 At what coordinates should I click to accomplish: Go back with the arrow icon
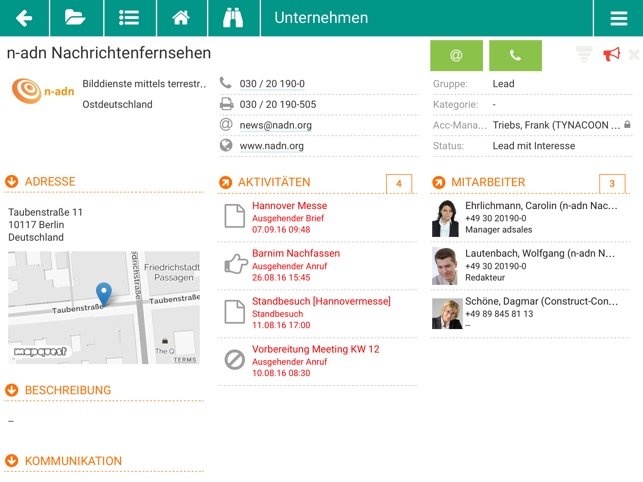[24, 18]
